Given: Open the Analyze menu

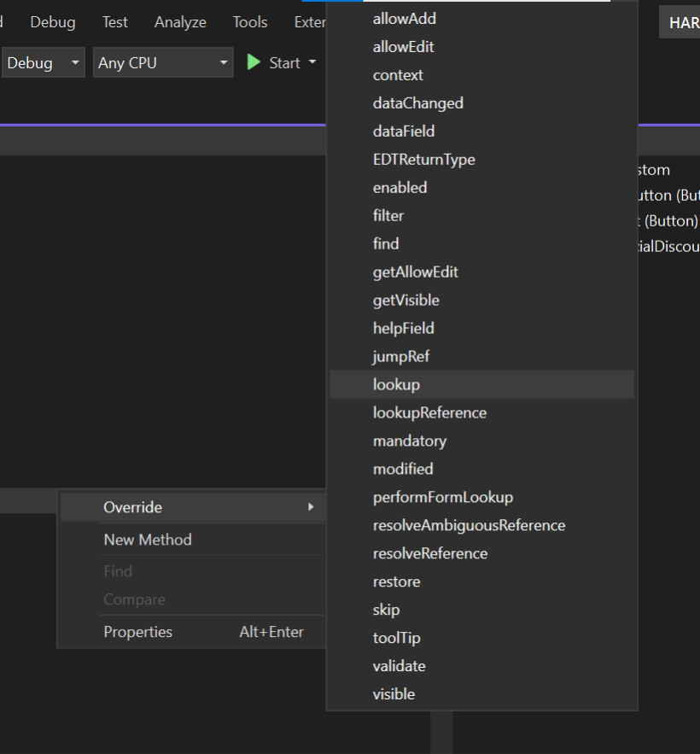Looking at the screenshot, I should coord(180,22).
